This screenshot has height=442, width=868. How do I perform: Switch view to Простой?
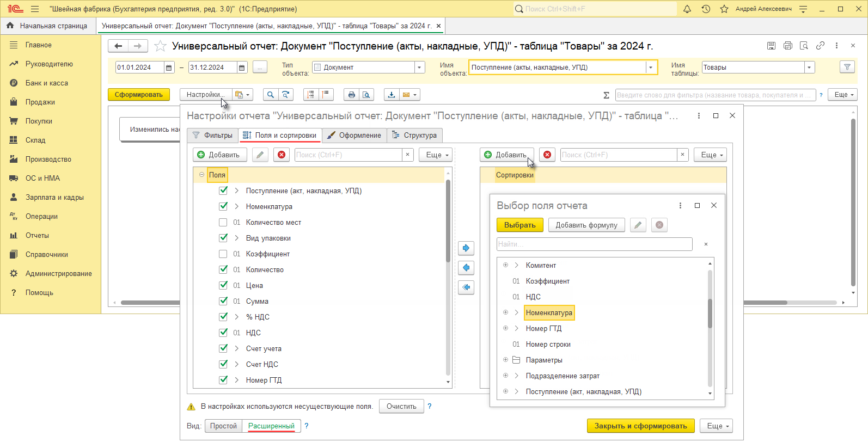coord(223,426)
